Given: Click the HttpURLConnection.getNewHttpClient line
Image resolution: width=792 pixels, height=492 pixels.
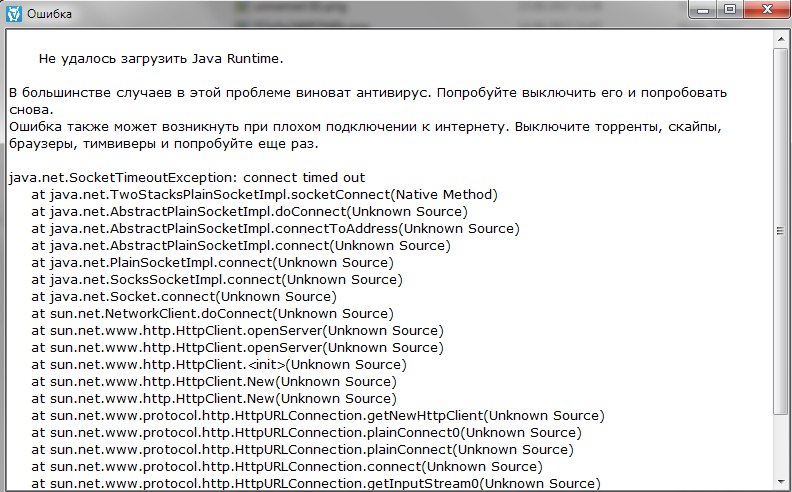Looking at the screenshot, I should (318, 415).
